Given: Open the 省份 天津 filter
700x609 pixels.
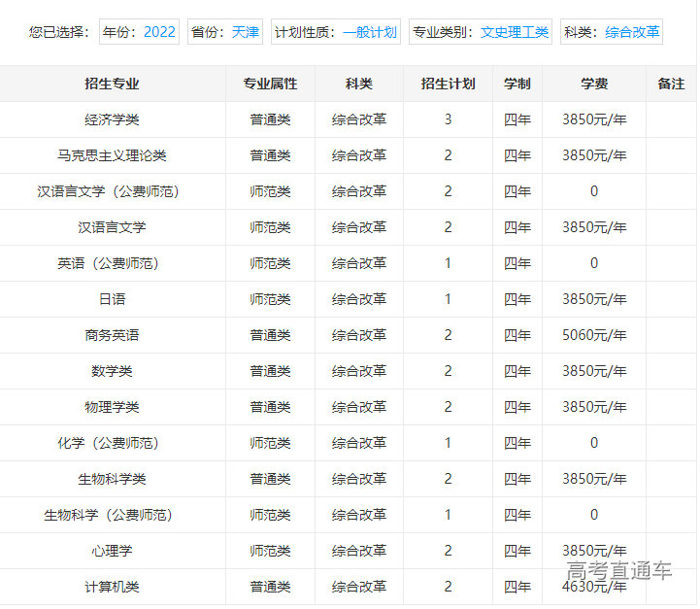Looking at the screenshot, I should [x=225, y=32].
